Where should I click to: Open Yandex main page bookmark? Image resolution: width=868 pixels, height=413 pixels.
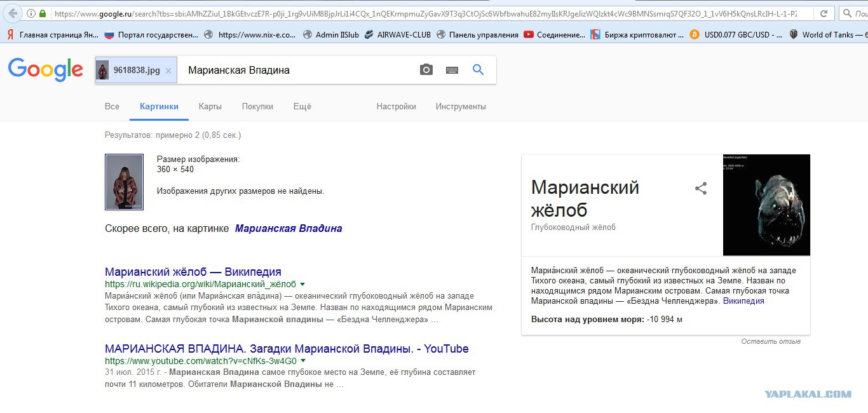(x=52, y=35)
